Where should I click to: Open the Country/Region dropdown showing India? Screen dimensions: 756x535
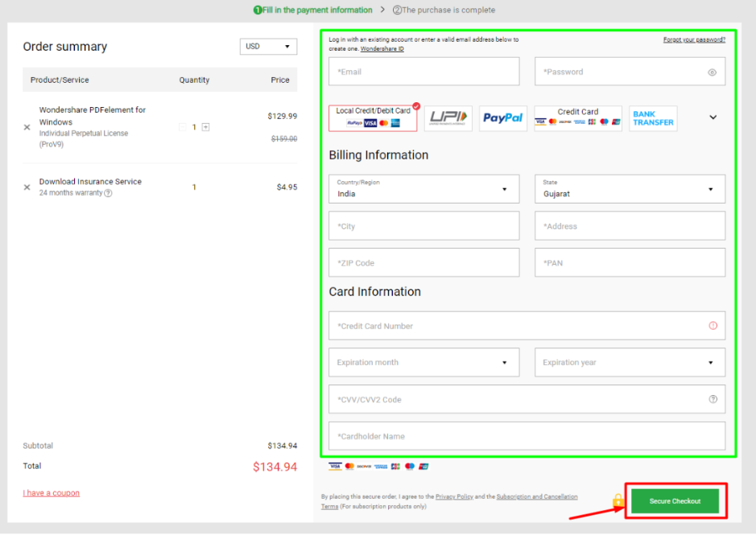[x=423, y=189]
